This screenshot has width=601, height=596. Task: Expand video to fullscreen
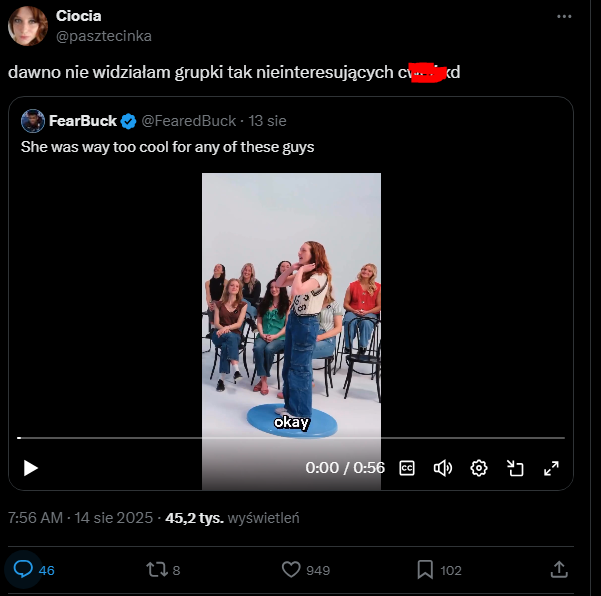pyautogui.click(x=550, y=467)
